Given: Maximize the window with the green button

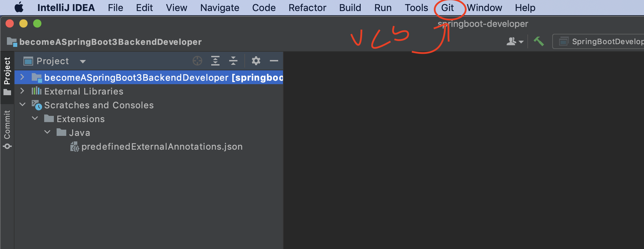Looking at the screenshot, I should click(37, 23).
